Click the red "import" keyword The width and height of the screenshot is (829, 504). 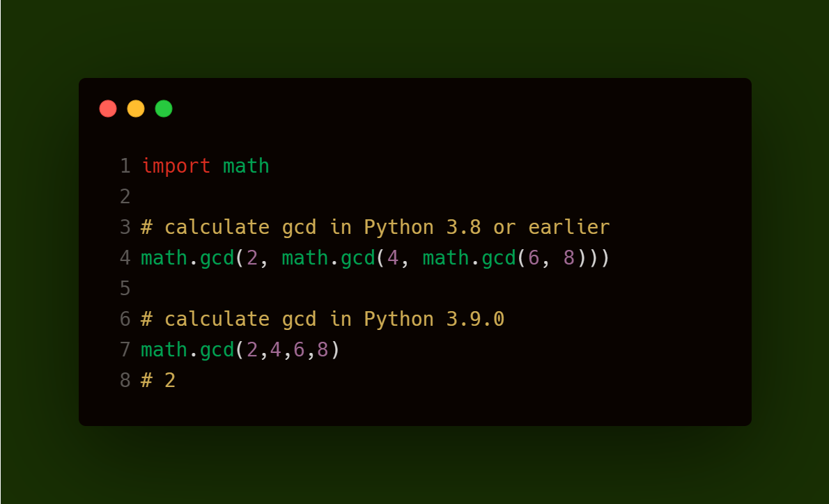coord(176,166)
